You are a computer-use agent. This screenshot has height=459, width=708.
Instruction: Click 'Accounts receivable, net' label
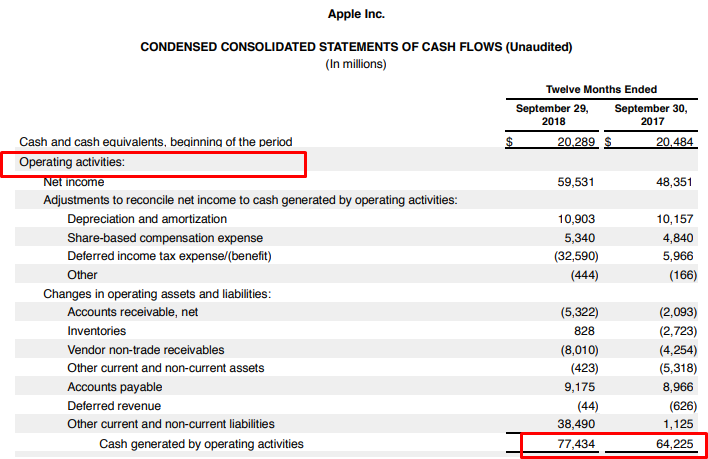pyautogui.click(x=133, y=312)
